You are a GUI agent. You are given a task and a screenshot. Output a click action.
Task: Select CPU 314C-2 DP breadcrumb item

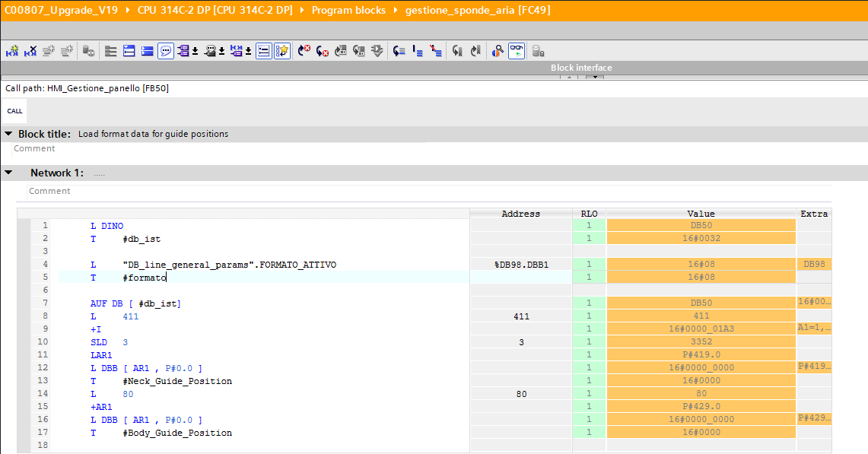coord(215,10)
